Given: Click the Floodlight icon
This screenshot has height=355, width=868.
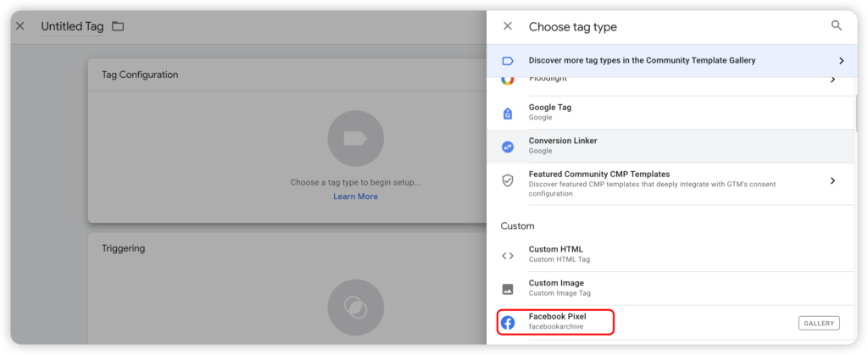Looking at the screenshot, I should click(508, 79).
